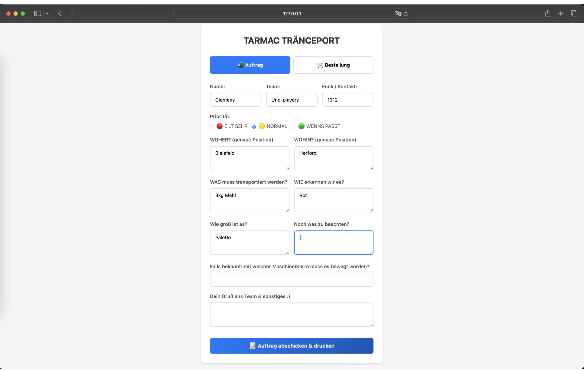This screenshot has height=370, width=588.
Task: Open the Share icon in toolbar
Action: (547, 13)
